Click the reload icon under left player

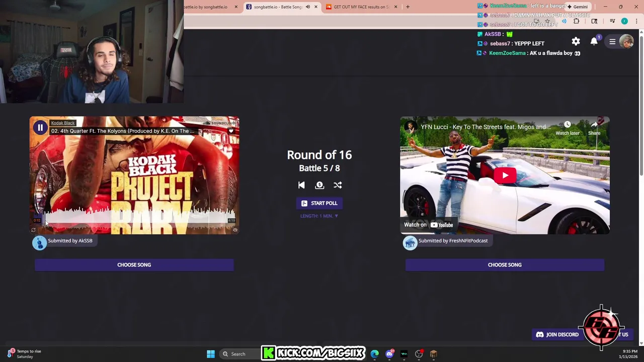(x=34, y=230)
